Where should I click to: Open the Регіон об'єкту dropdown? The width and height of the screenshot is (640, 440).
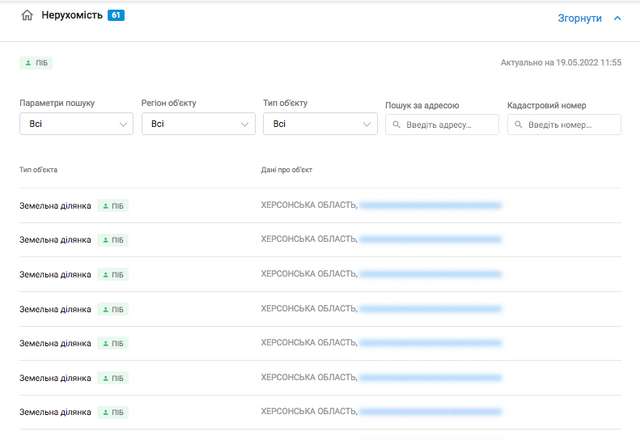click(198, 124)
